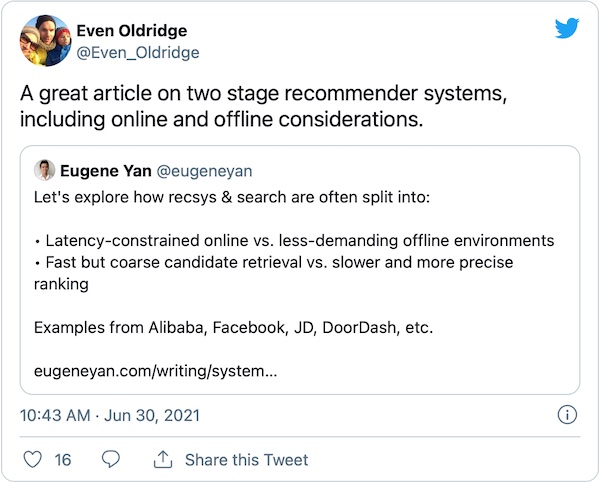Open Even Oldridge's profile photo

(x=45, y=41)
